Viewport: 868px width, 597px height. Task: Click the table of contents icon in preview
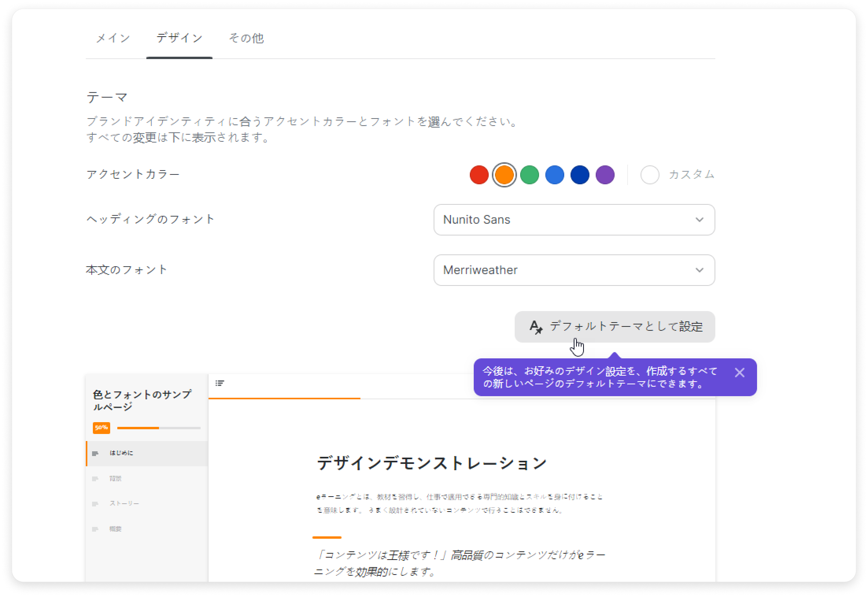(220, 383)
